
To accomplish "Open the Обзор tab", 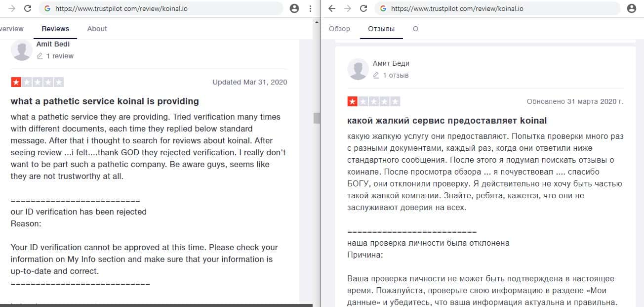I will [339, 29].
